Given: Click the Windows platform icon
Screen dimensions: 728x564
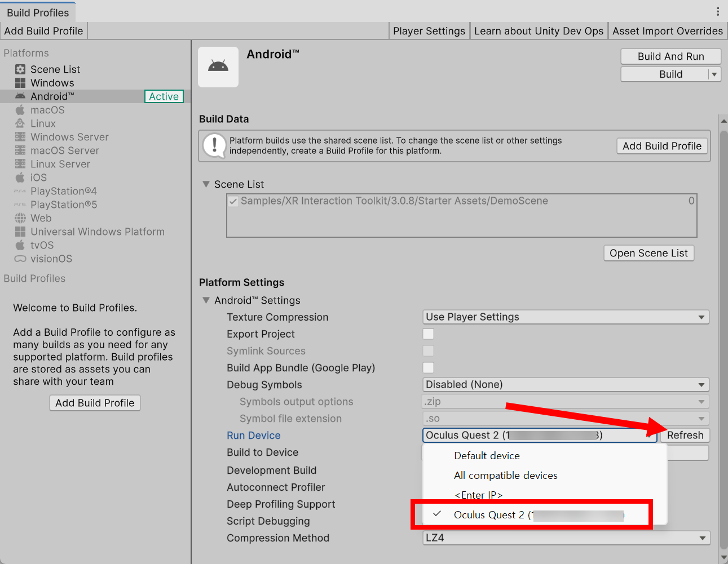Looking at the screenshot, I should pos(20,83).
